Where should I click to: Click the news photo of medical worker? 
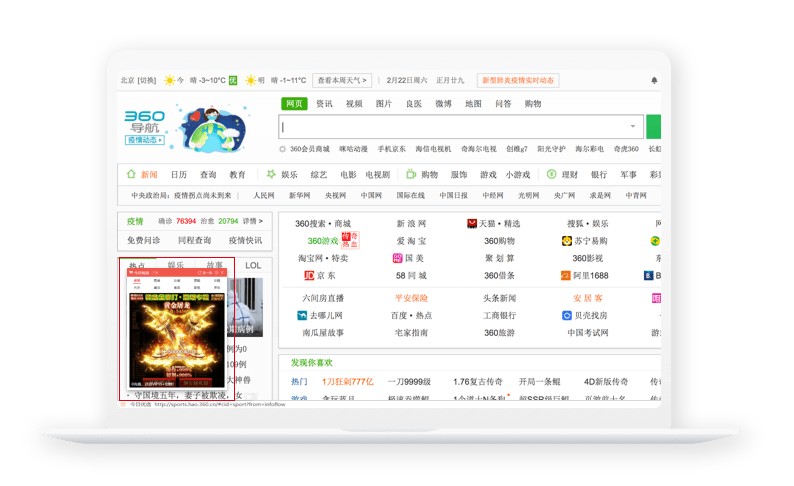245,307
